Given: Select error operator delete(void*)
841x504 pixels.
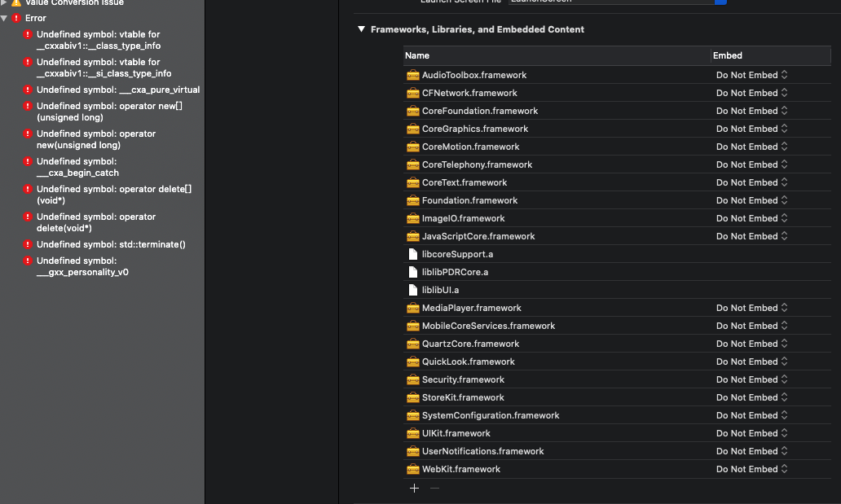Looking at the screenshot, I should point(96,222).
